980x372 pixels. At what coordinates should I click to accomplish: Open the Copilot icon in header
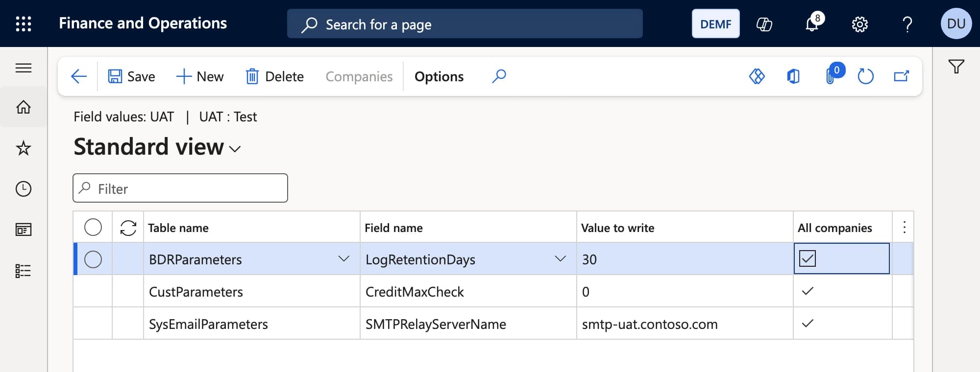coord(764,23)
